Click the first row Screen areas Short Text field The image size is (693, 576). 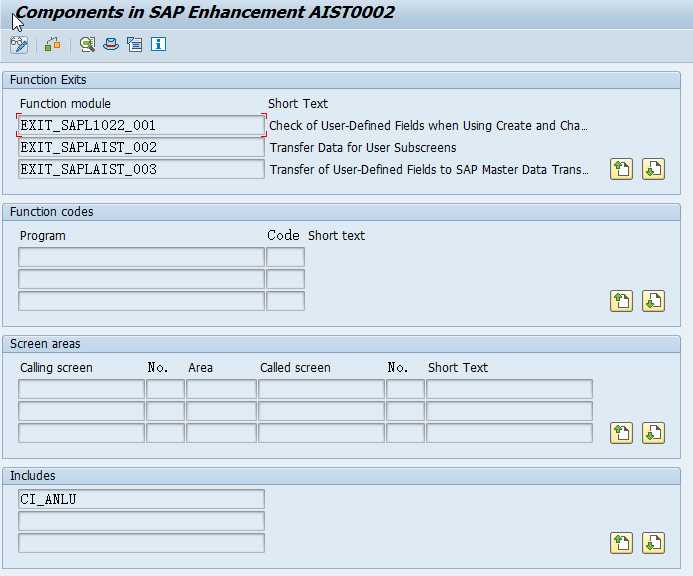tap(509, 389)
